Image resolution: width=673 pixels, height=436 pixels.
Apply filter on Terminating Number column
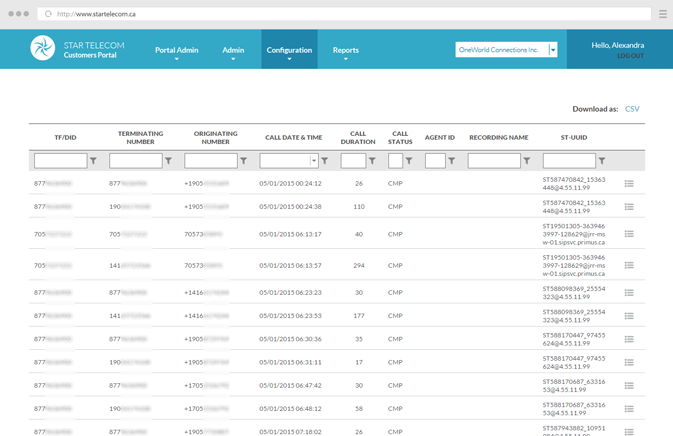click(168, 161)
